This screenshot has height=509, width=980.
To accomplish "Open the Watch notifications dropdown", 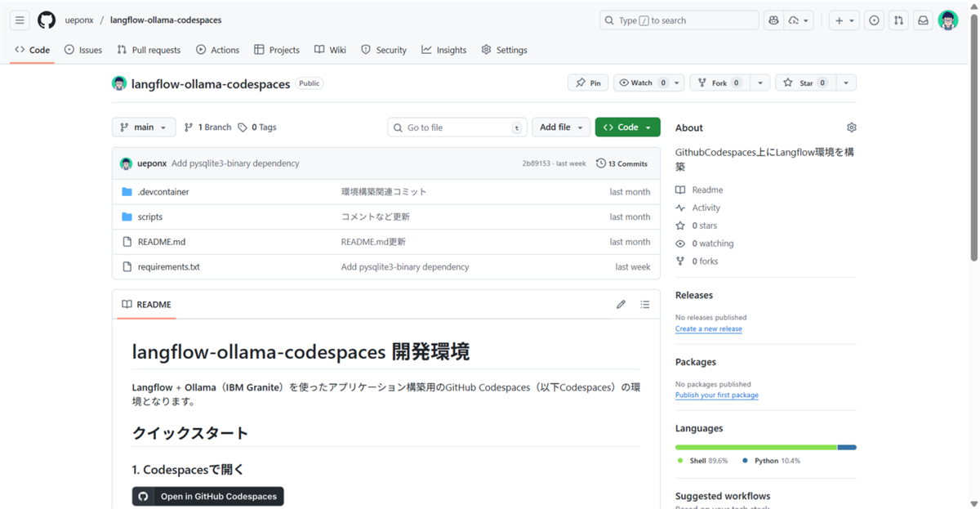I will pyautogui.click(x=648, y=83).
